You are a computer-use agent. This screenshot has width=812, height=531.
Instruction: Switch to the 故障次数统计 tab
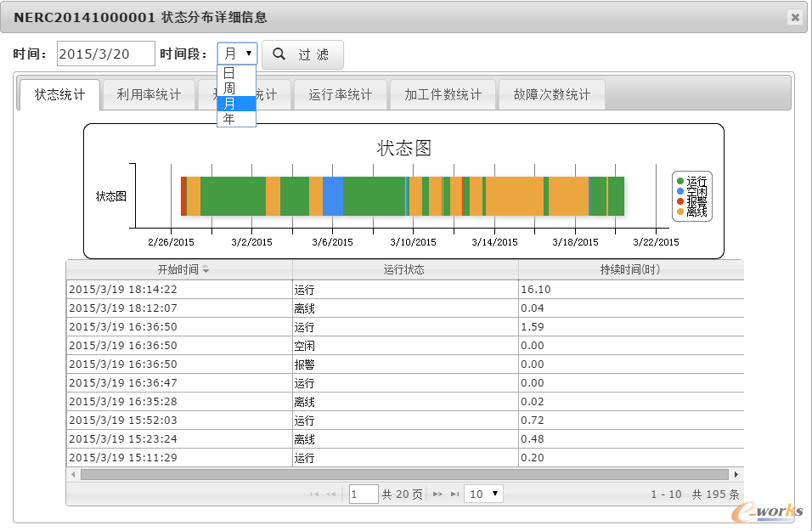pos(551,95)
